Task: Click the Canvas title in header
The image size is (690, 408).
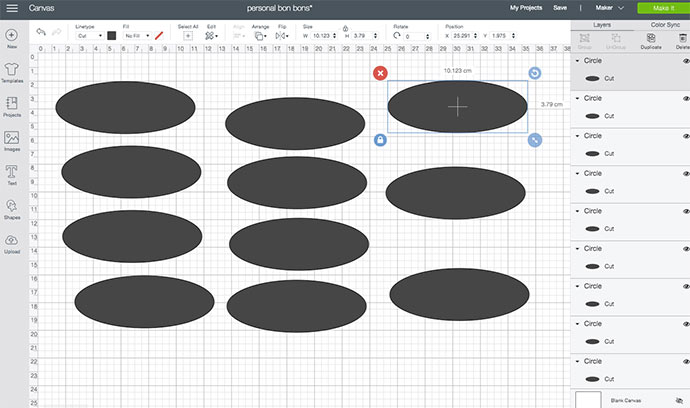Action: 41,8
